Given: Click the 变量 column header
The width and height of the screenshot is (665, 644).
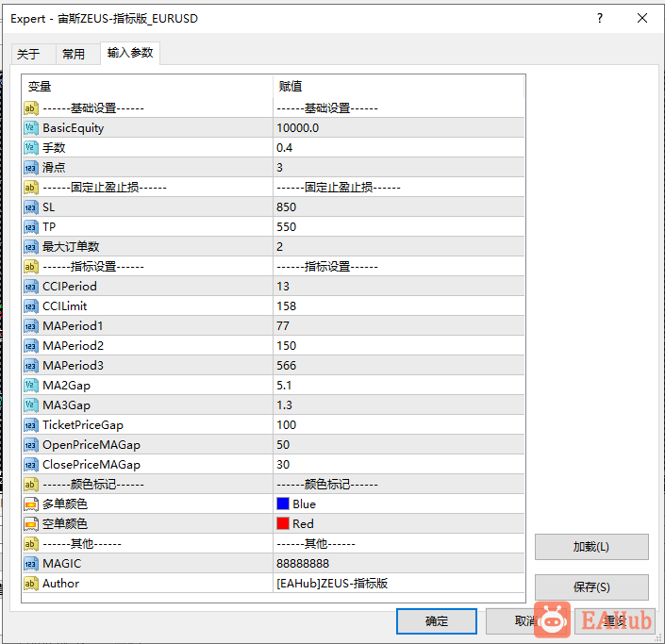Looking at the screenshot, I should 147,87.
